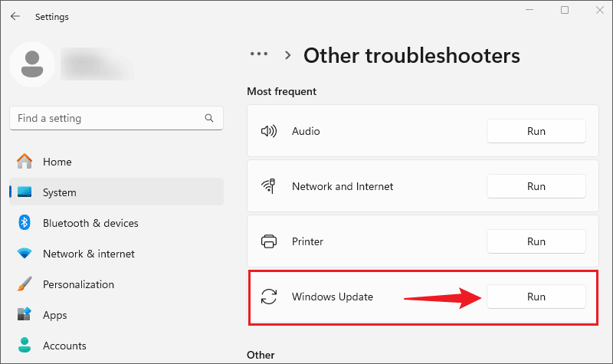Click the back arrow in Settings
Screen dimensions: 613x364
point(15,16)
